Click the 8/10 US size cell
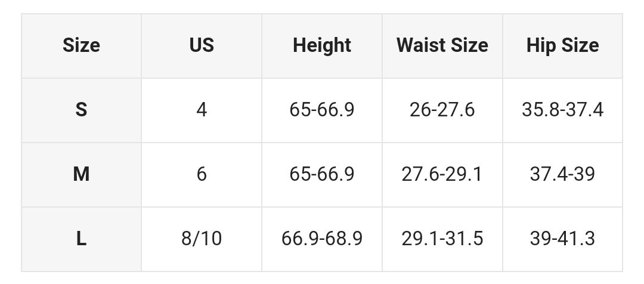The image size is (644, 284). [202, 239]
